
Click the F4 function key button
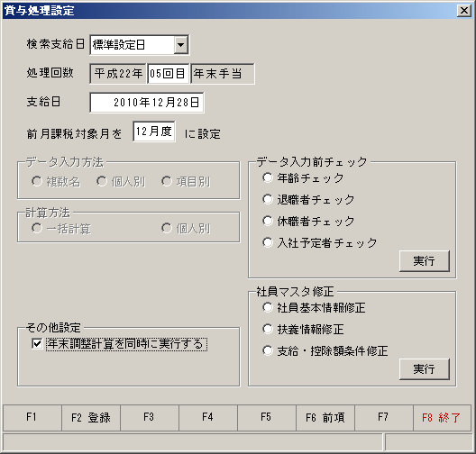[208, 418]
